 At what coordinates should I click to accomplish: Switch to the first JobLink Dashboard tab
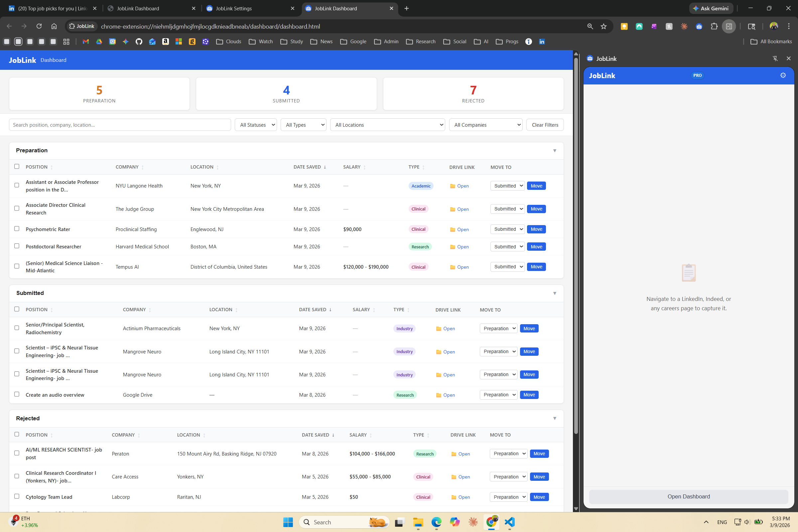click(151, 9)
